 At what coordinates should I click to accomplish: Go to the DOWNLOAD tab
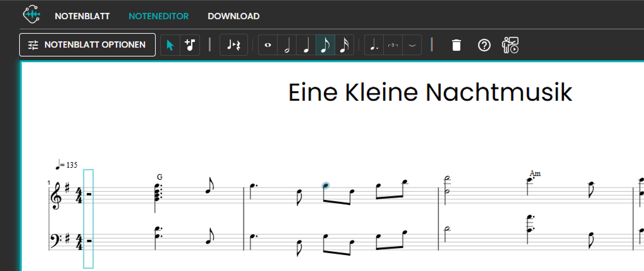pyautogui.click(x=234, y=16)
